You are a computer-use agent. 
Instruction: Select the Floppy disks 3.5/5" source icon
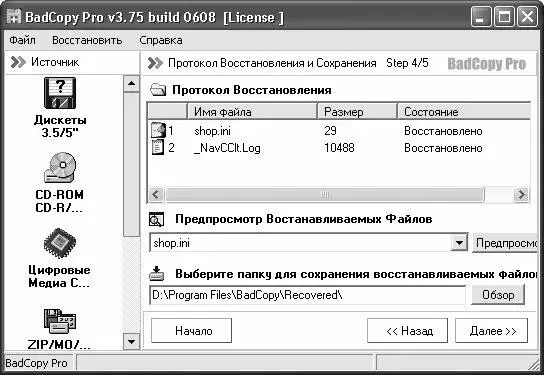pyautogui.click(x=60, y=93)
